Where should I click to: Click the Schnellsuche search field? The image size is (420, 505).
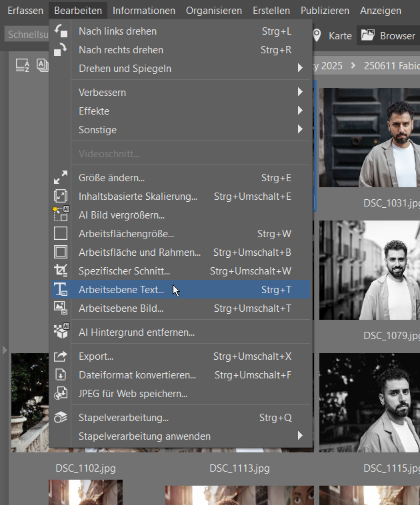[25, 35]
